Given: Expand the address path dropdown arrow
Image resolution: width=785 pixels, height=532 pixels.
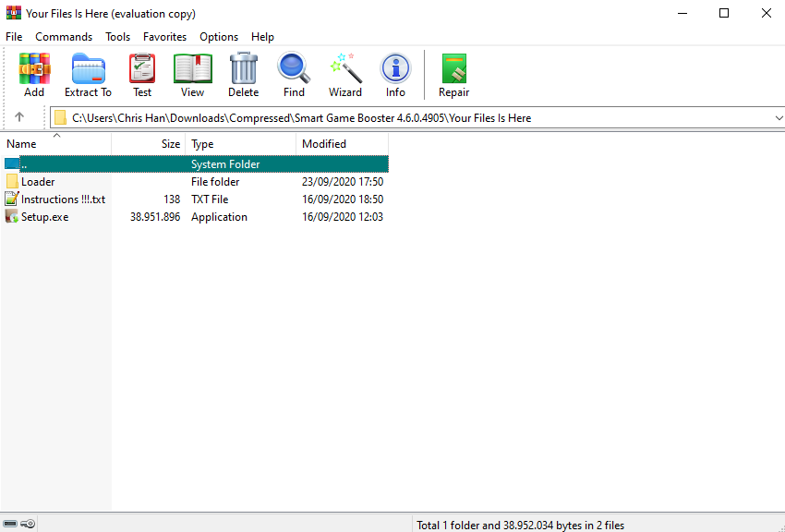Looking at the screenshot, I should pyautogui.click(x=779, y=118).
